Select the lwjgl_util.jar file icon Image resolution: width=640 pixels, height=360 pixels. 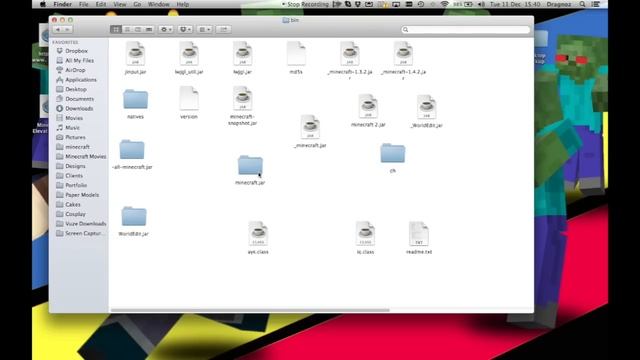point(189,53)
